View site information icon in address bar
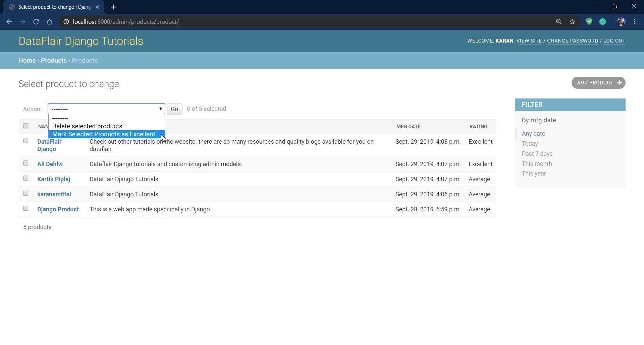This screenshot has height=345, width=644. [x=66, y=22]
